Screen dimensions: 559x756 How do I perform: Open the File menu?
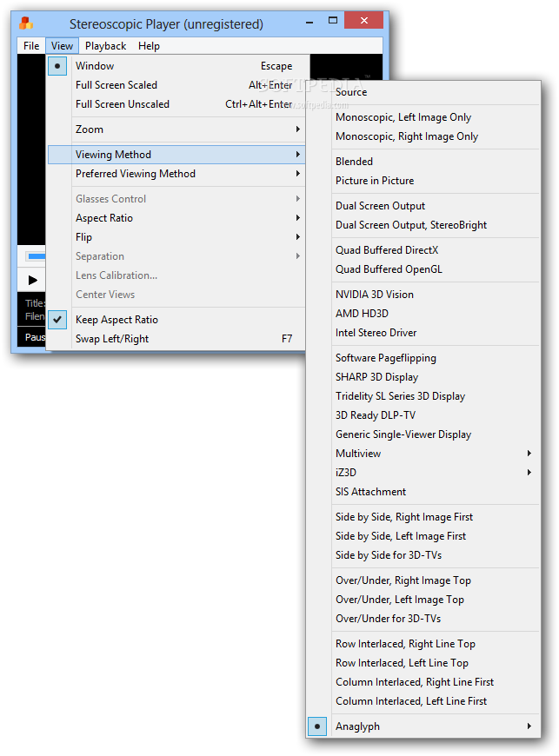coord(31,46)
